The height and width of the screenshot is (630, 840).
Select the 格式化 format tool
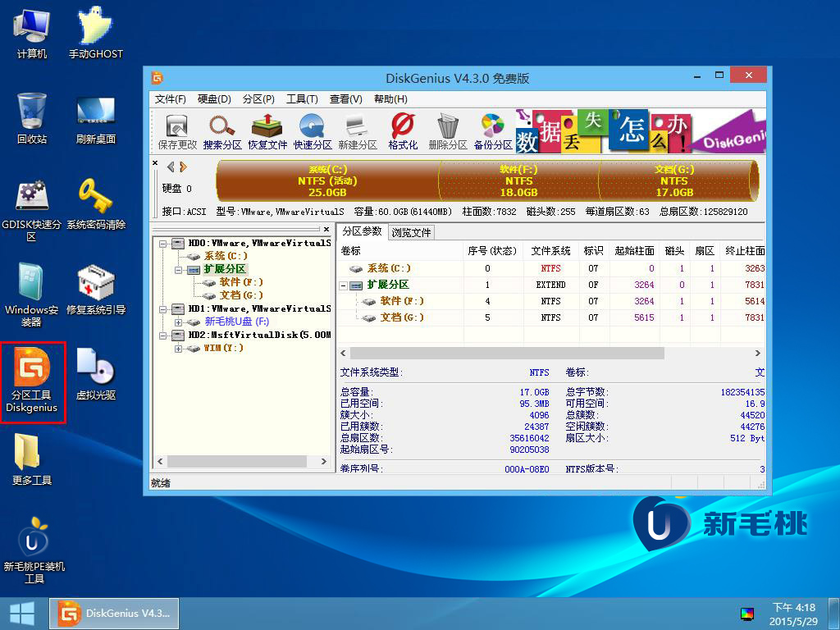[x=403, y=132]
